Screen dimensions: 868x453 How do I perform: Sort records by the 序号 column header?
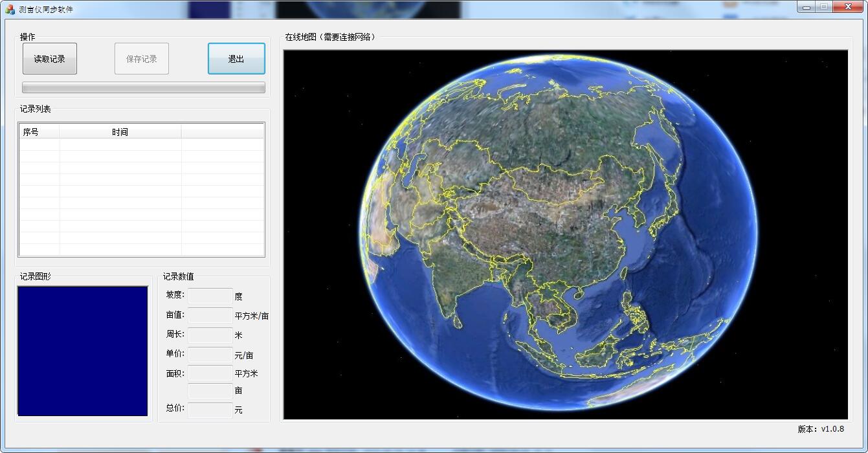point(39,132)
